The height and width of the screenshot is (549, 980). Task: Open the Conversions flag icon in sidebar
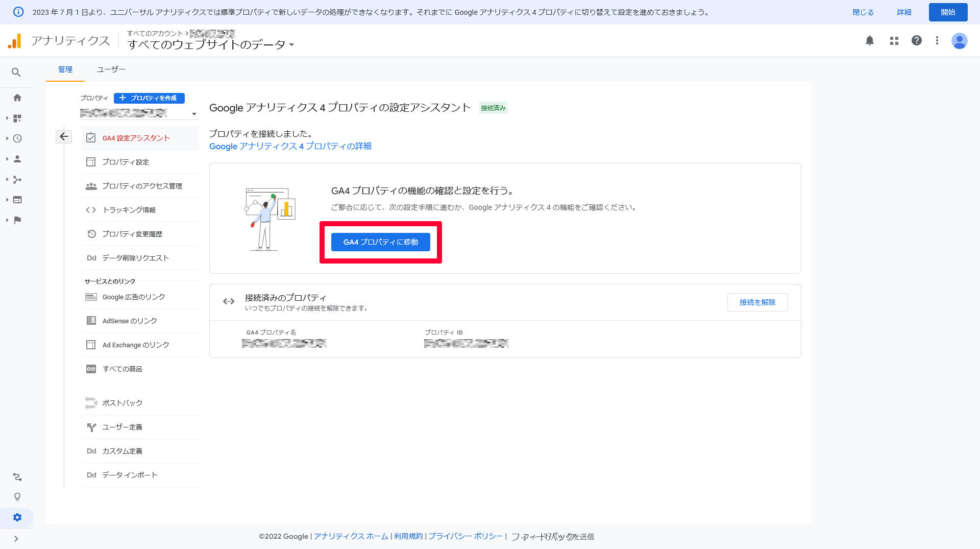coord(17,220)
